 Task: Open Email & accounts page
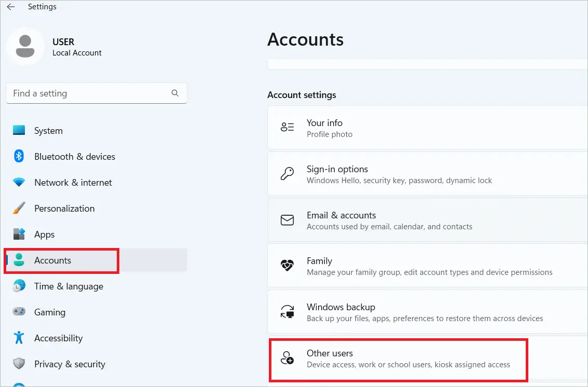point(428,220)
